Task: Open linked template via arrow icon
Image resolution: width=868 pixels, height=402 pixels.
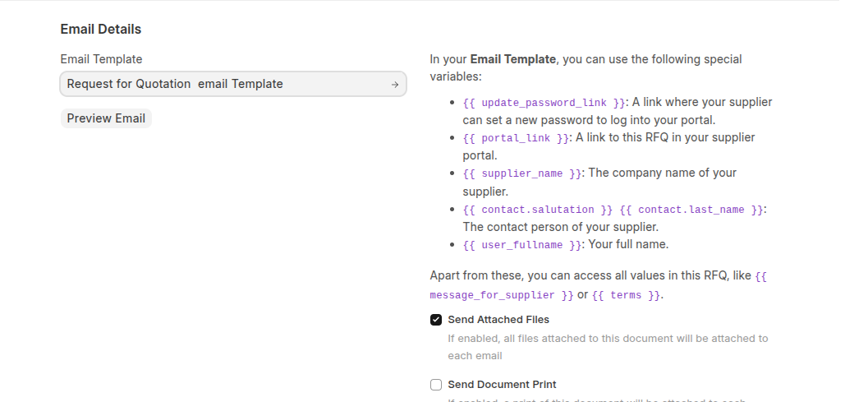Action: pyautogui.click(x=395, y=85)
